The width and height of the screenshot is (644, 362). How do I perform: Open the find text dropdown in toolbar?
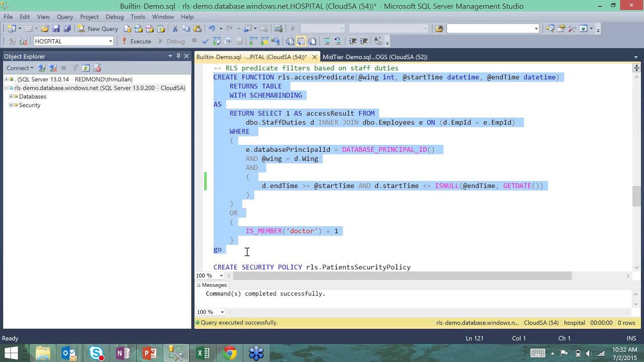coord(536,29)
